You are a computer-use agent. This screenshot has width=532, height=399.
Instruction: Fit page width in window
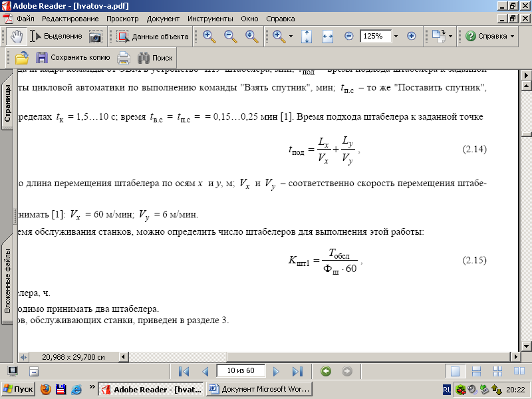point(327,37)
